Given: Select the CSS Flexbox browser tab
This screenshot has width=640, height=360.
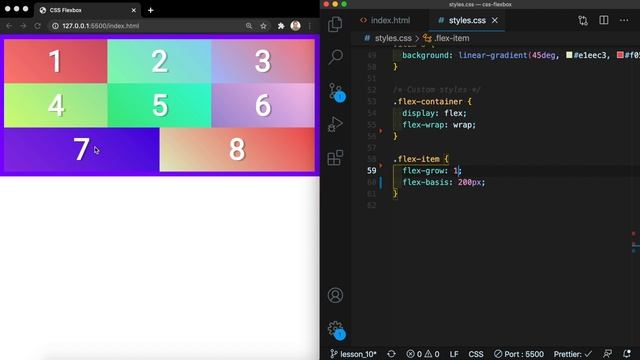Looking at the screenshot, I should (x=87, y=10).
